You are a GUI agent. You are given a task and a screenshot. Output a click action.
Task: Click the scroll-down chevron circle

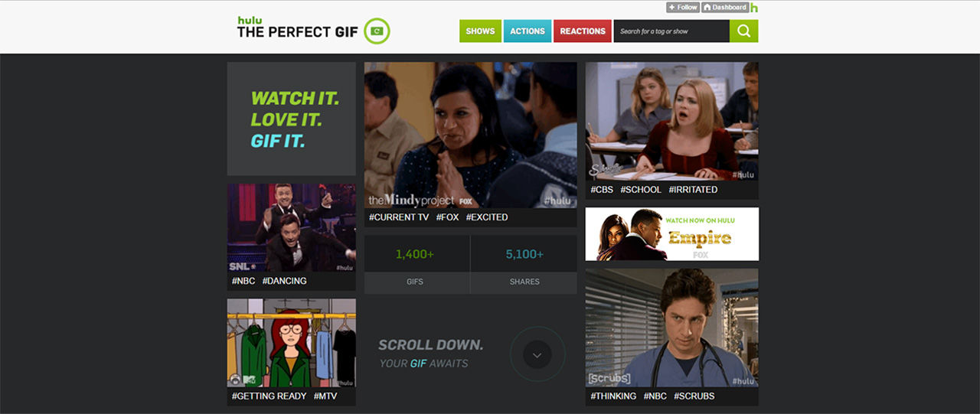pyautogui.click(x=537, y=354)
